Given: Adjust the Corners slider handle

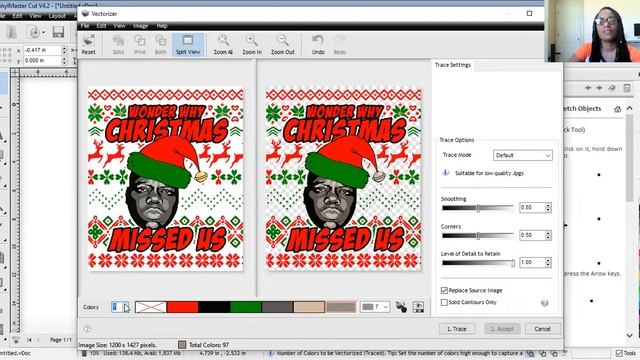Looking at the screenshot, I should (478, 236).
